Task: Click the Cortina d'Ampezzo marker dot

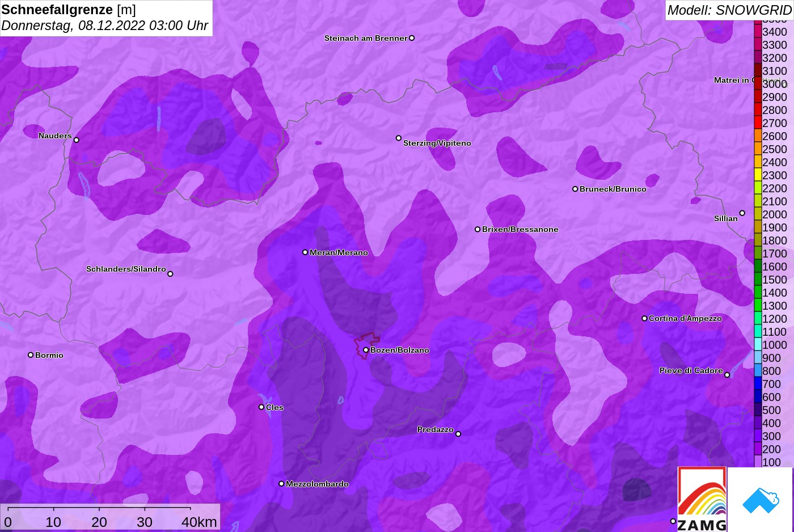Action: coord(644,318)
